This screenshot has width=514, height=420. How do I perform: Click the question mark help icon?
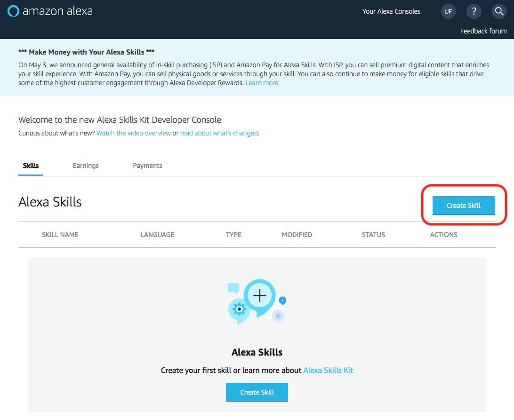[474, 11]
